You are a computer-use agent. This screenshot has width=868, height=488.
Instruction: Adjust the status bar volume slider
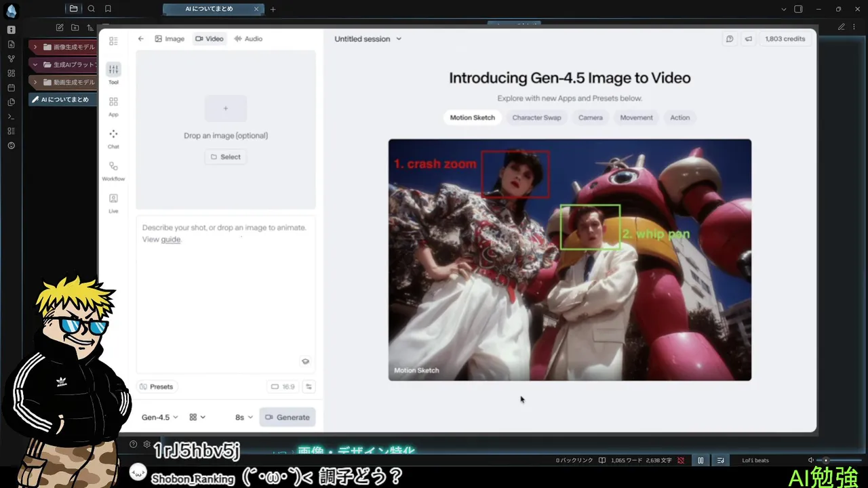click(x=840, y=460)
